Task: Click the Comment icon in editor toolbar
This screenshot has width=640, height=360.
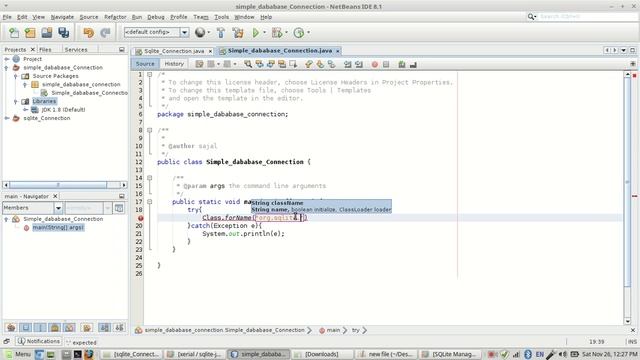Action: click(402, 64)
